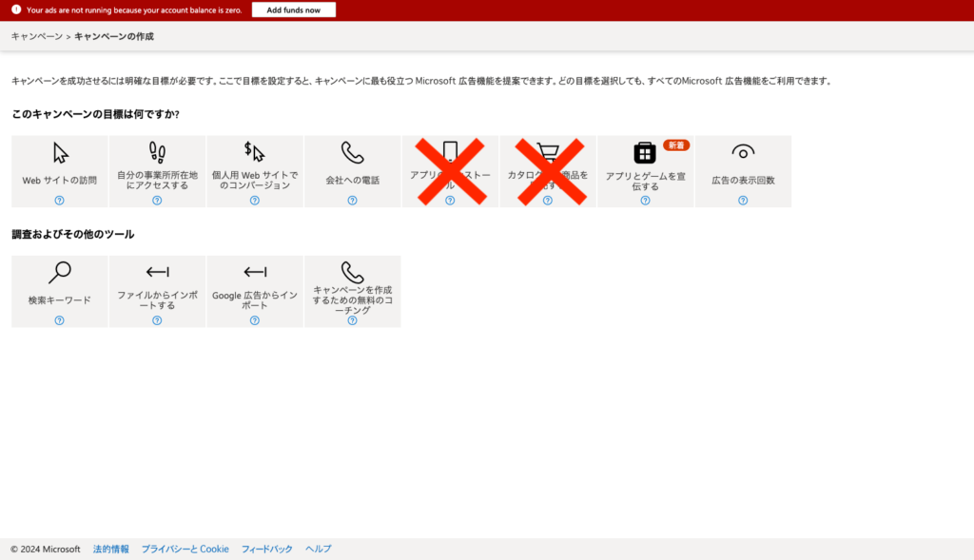The image size is (974, 560).
Task: Click the Add funds now button
Action: [294, 10]
